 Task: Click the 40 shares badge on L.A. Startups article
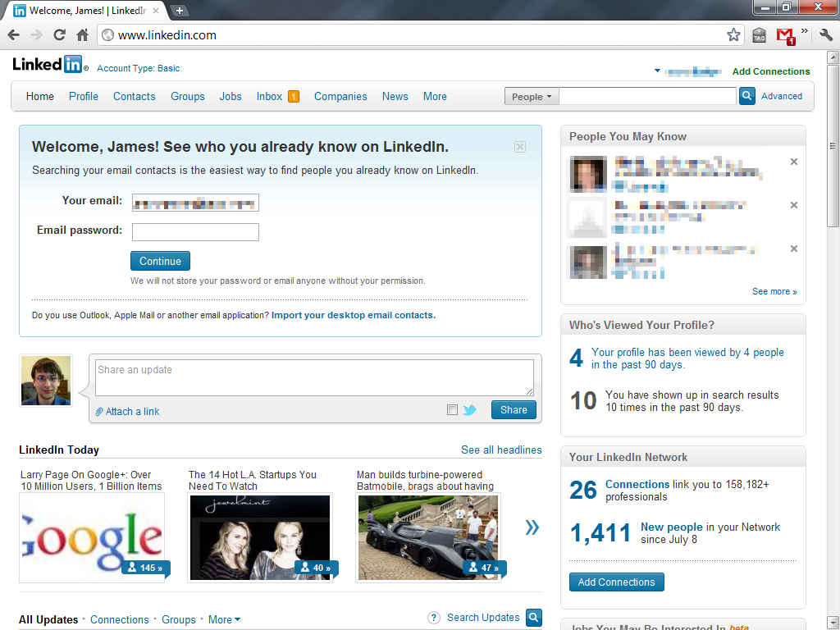pos(316,568)
